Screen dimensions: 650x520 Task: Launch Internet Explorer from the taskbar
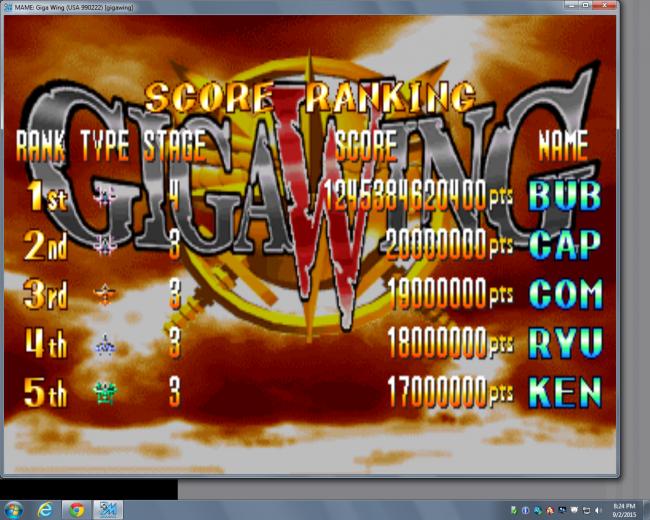click(x=45, y=510)
